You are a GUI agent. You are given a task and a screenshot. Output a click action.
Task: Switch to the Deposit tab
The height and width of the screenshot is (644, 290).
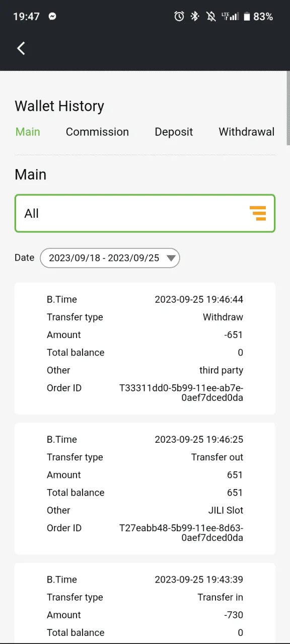pos(174,132)
